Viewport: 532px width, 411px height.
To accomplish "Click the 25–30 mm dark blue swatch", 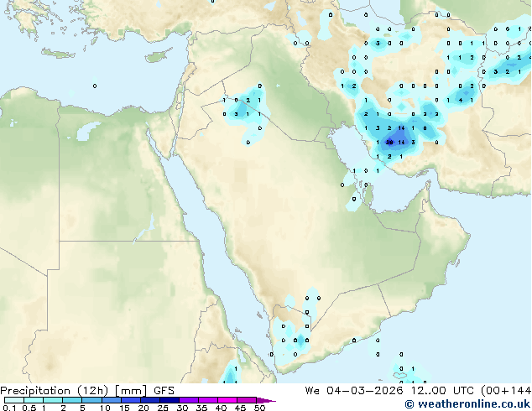I will click(169, 400).
